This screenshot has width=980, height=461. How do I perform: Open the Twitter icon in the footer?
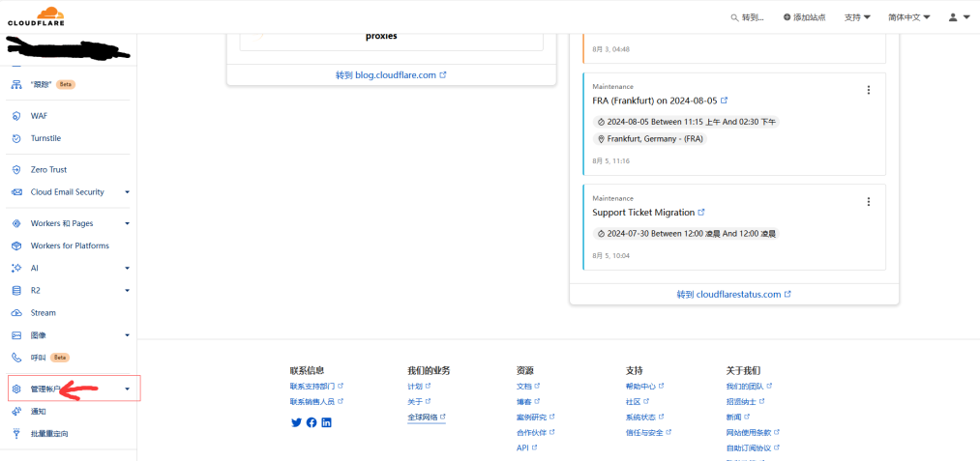(x=296, y=422)
